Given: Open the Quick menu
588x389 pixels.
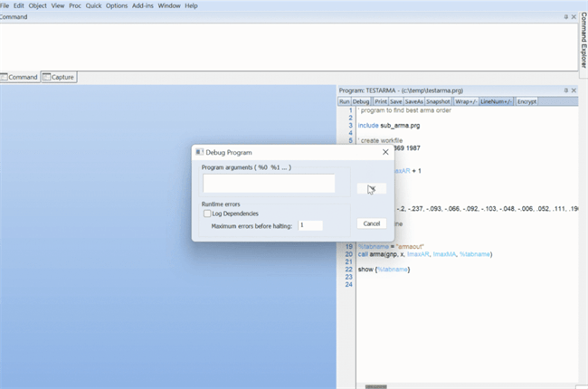Looking at the screenshot, I should pyautogui.click(x=93, y=5).
